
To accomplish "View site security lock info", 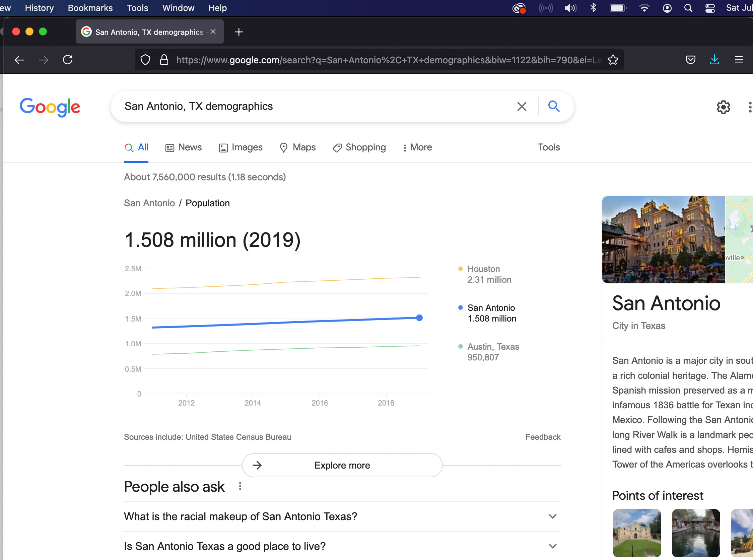I will click(x=164, y=60).
